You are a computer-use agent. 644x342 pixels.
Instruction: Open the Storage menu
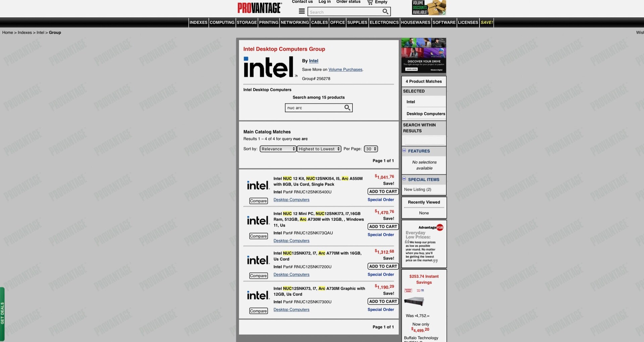[x=247, y=22]
